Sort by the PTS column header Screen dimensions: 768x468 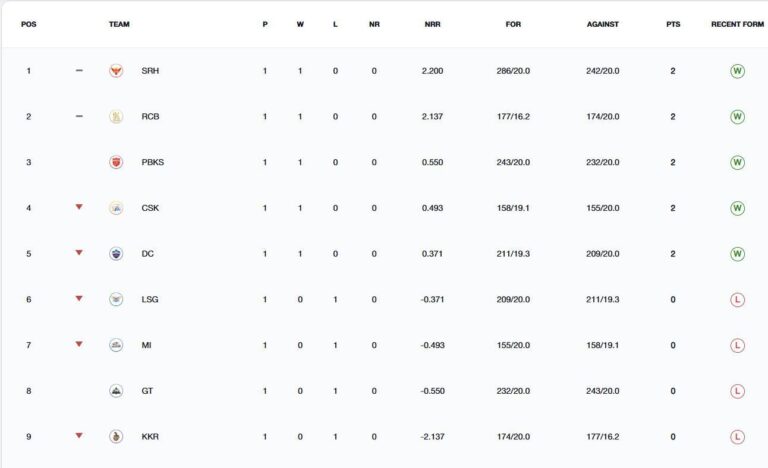(673, 24)
